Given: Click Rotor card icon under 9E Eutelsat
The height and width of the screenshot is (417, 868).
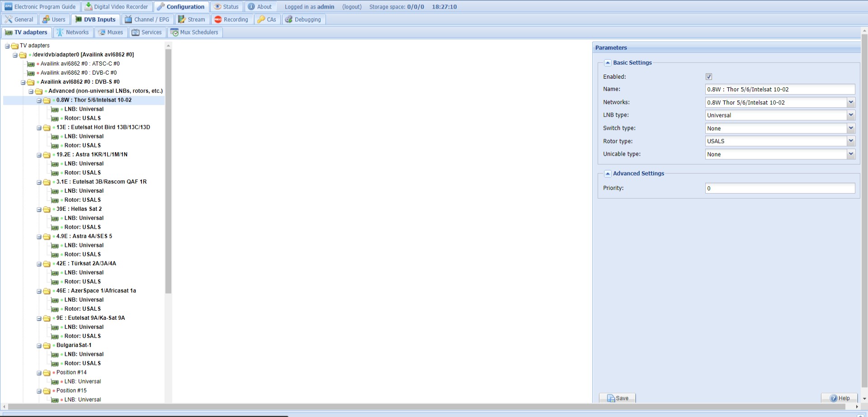Looking at the screenshot, I should 55,336.
